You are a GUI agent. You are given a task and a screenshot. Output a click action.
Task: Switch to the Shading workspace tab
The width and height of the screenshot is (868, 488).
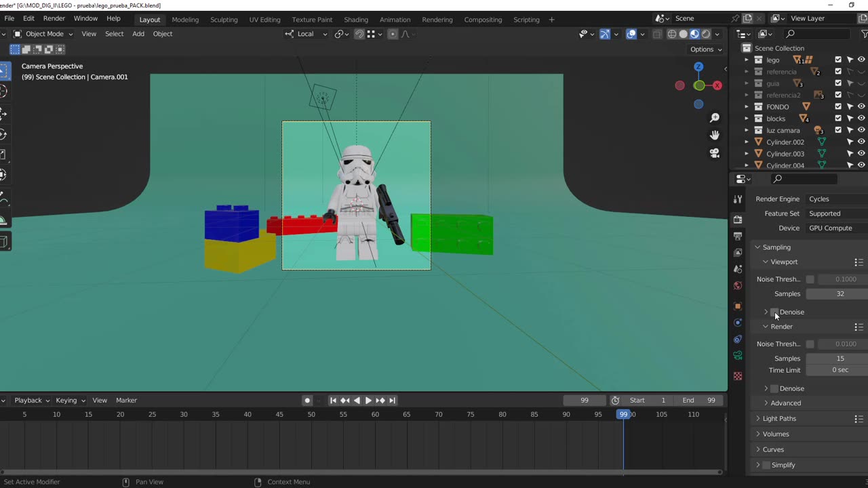(356, 20)
